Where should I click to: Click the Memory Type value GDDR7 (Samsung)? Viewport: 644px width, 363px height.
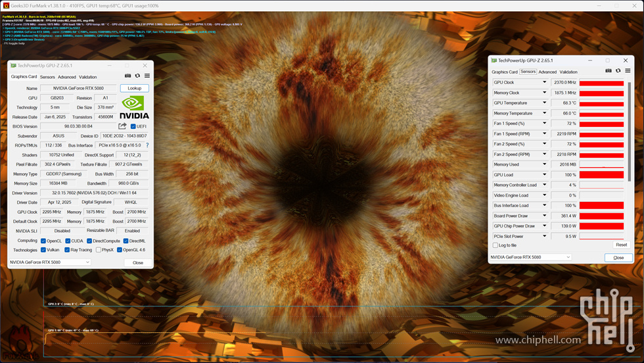64,174
